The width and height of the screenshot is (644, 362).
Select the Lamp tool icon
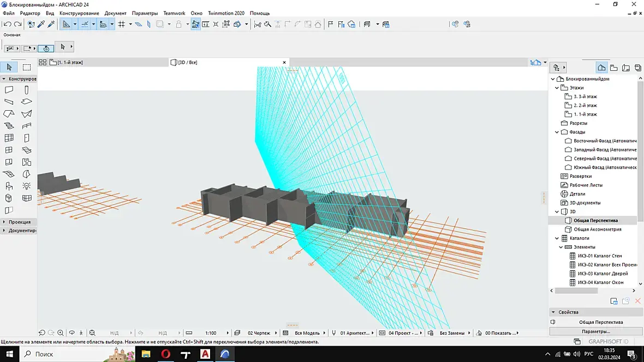pos(27,186)
